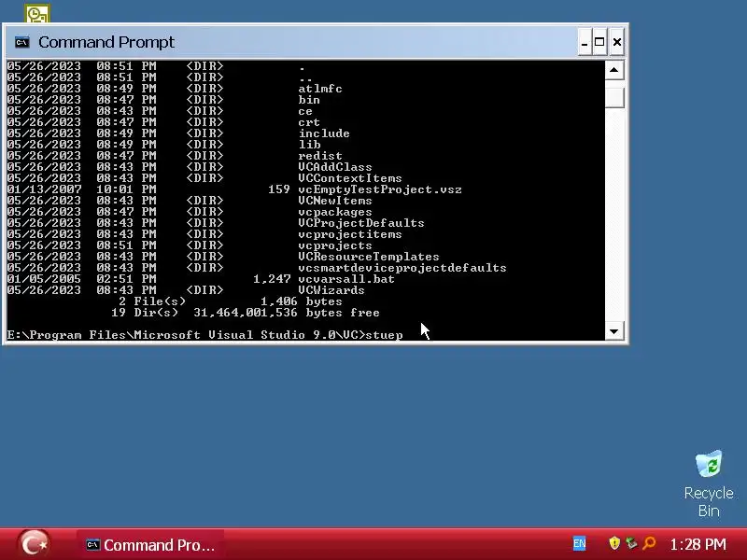Click the partially hidden desktop icon above window
This screenshot has width=747, height=560.
pos(36,14)
